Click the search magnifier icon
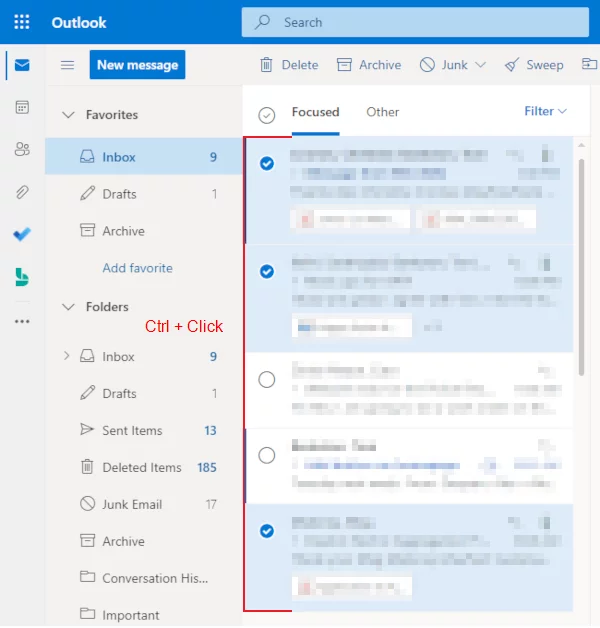600x628 pixels. click(x=263, y=22)
